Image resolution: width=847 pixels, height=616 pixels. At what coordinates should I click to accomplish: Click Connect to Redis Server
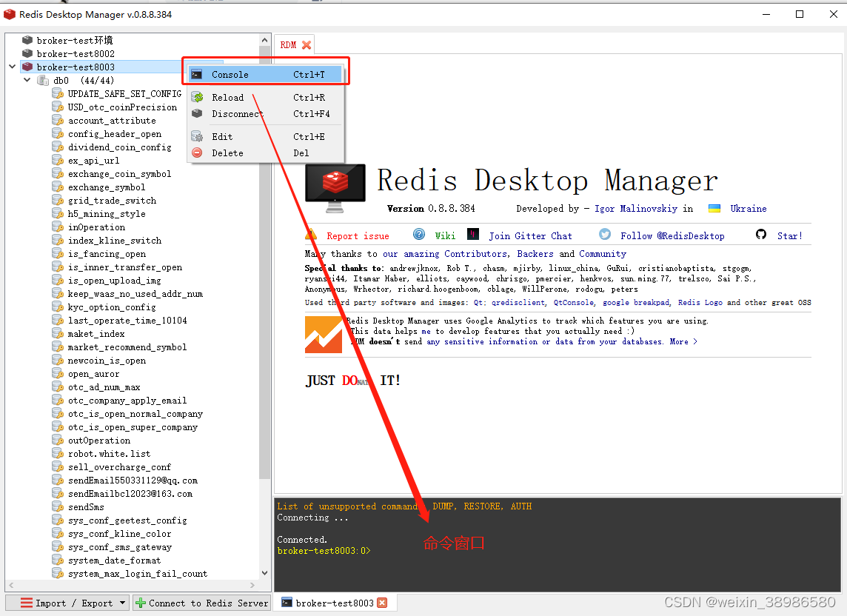pyautogui.click(x=207, y=602)
